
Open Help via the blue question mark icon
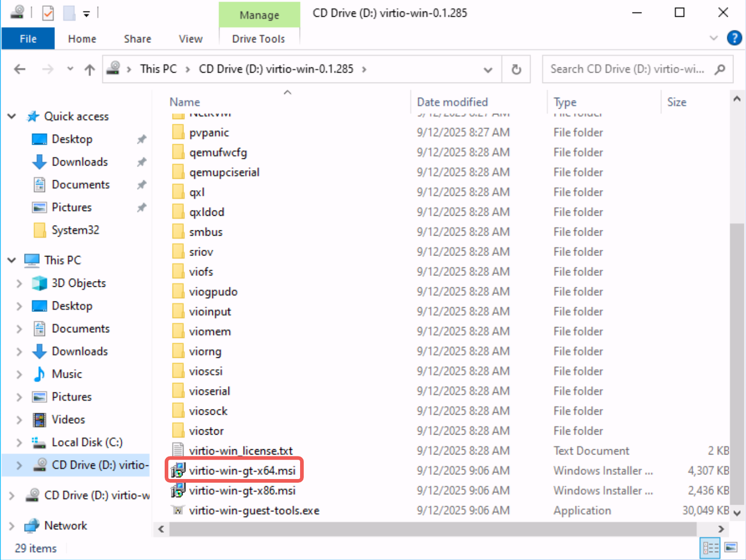click(x=734, y=38)
